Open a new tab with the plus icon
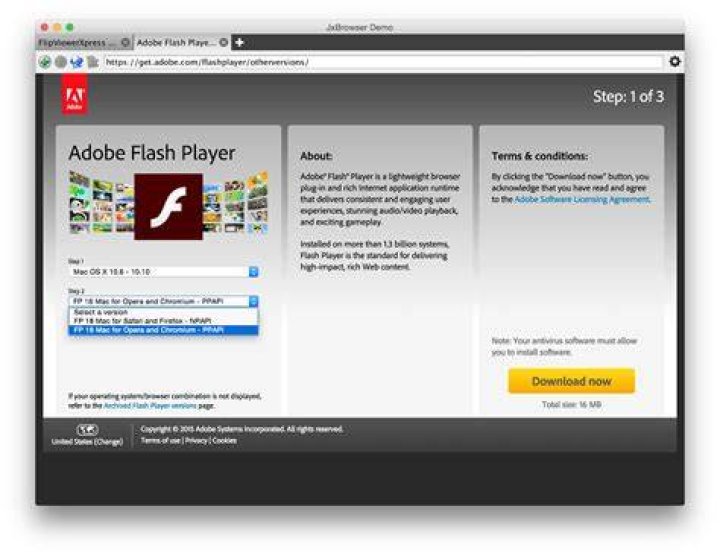This screenshot has width=720, height=556. [x=239, y=43]
